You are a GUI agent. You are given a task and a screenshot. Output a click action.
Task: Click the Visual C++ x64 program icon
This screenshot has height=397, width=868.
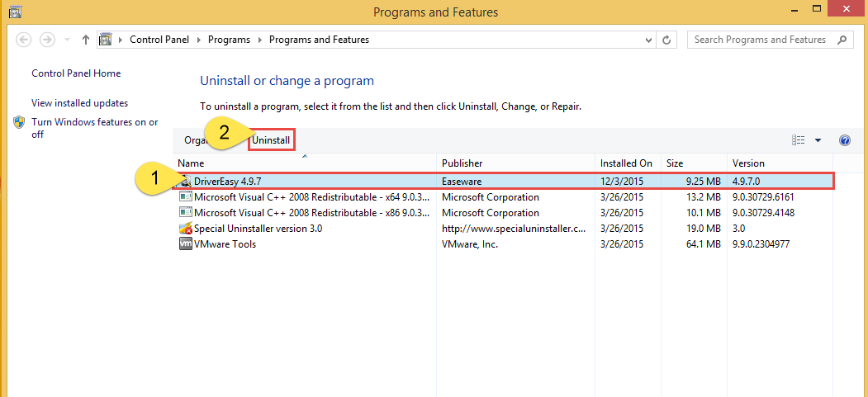tap(186, 196)
